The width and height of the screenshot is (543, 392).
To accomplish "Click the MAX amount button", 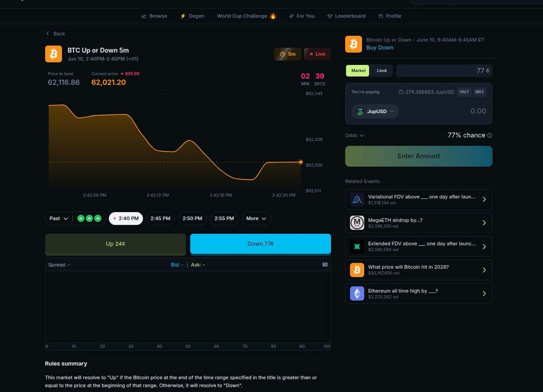I will (480, 92).
